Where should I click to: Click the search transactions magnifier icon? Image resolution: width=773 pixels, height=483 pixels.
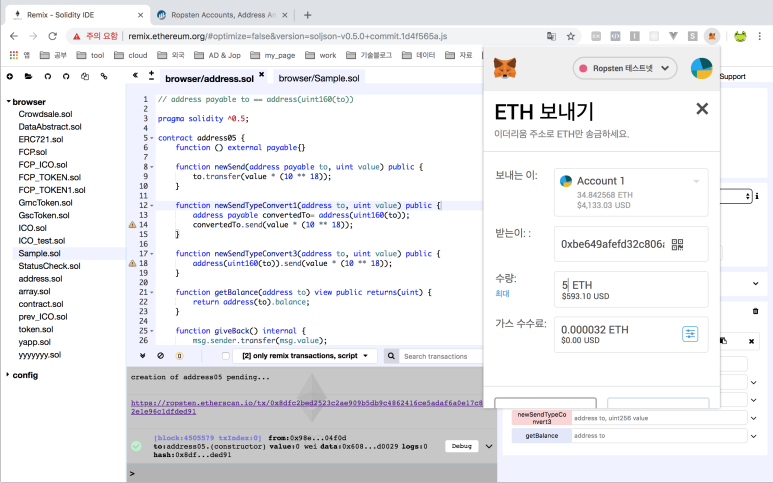pyautogui.click(x=391, y=356)
